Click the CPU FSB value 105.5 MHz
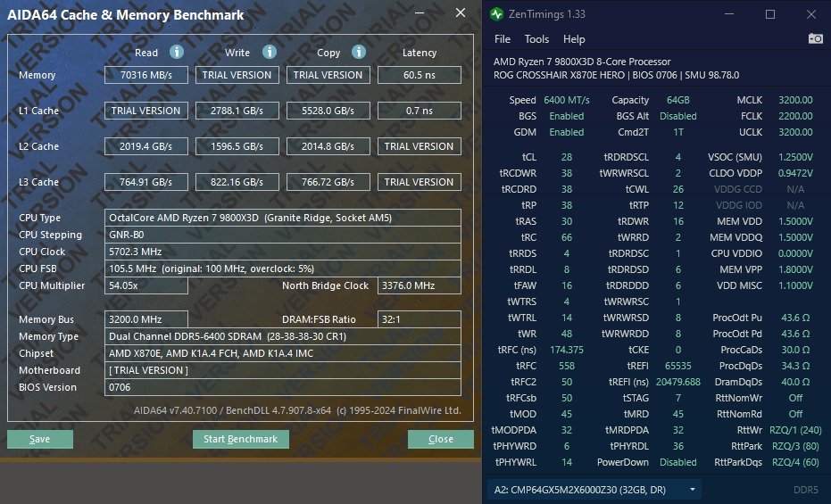Viewport: 831px width, 504px height. (x=282, y=269)
